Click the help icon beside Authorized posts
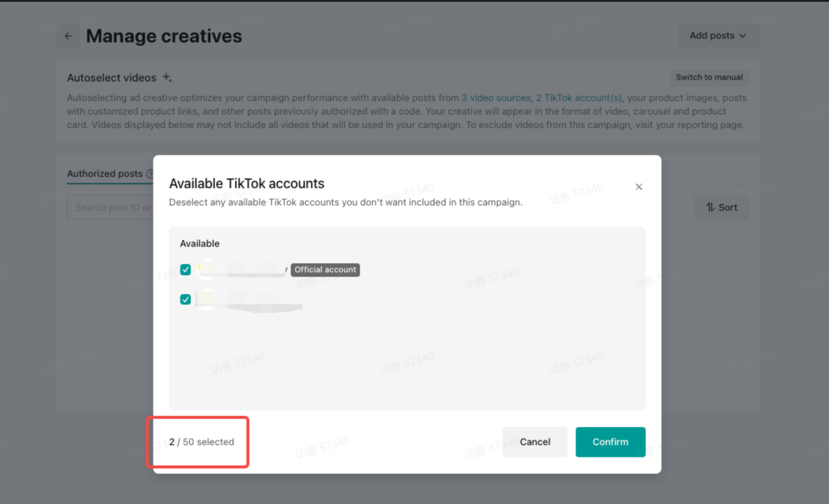 [150, 174]
